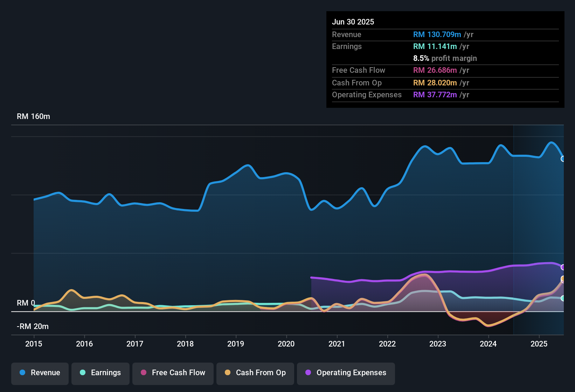Select 2025 on the timeline axis

tap(539, 344)
